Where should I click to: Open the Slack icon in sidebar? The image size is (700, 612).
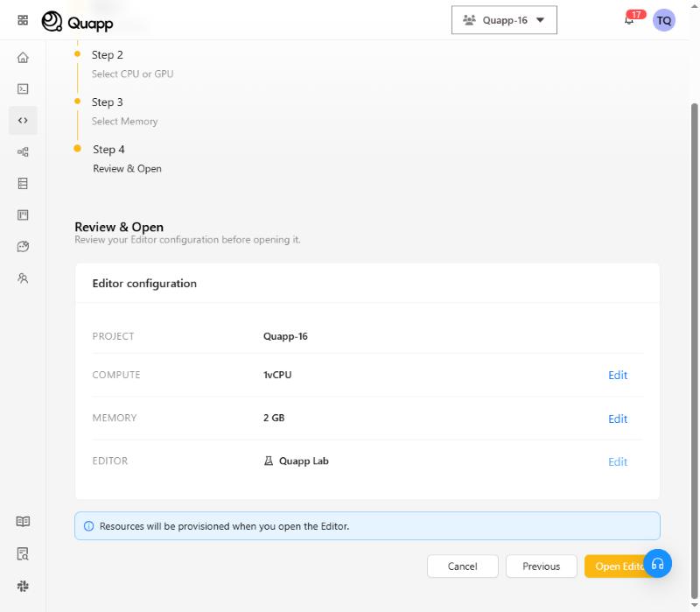click(x=23, y=586)
